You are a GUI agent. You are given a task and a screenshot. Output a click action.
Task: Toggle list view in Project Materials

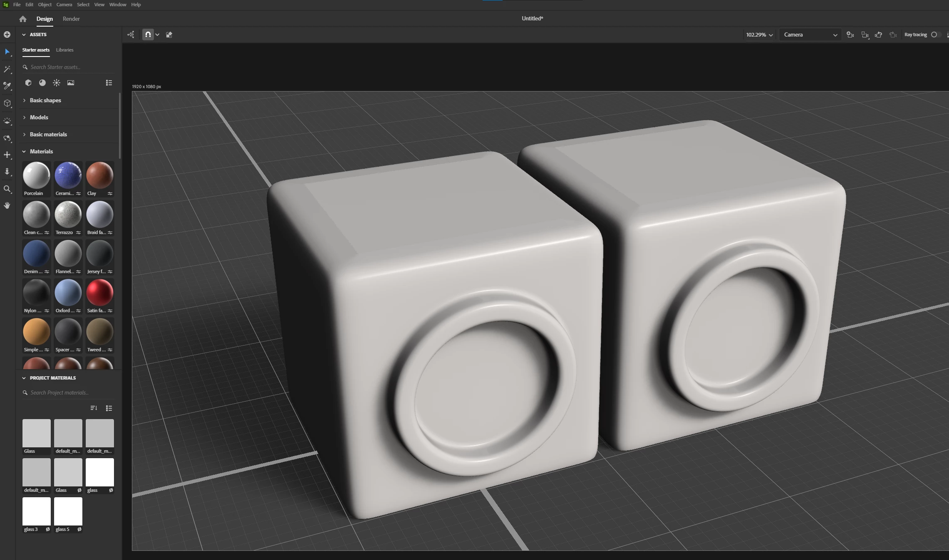(x=109, y=408)
